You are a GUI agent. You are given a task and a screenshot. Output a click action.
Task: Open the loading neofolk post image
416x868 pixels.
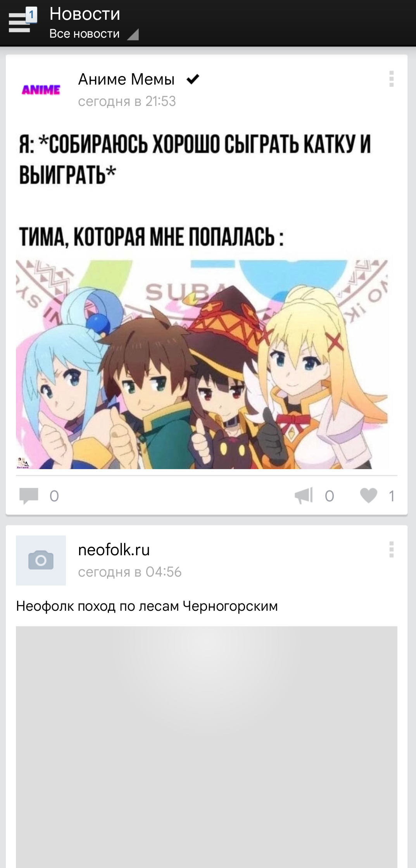[x=207, y=747]
